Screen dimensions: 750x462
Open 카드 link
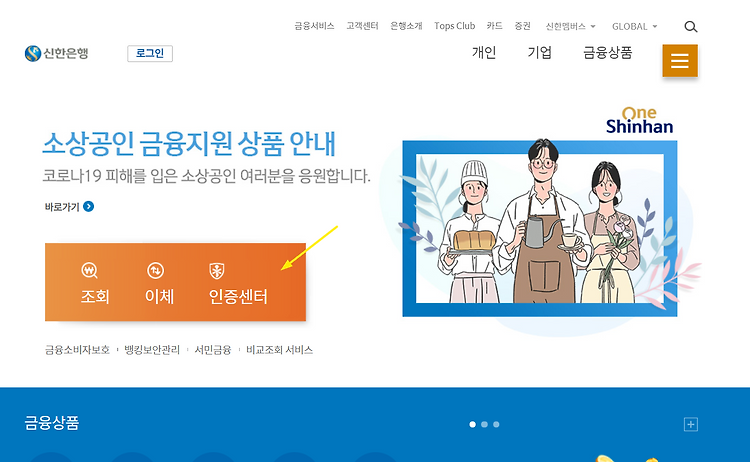[494, 26]
